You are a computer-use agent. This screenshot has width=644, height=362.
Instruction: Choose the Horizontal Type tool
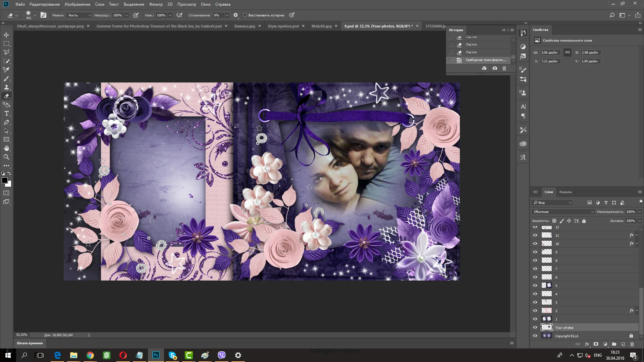pyautogui.click(x=6, y=114)
